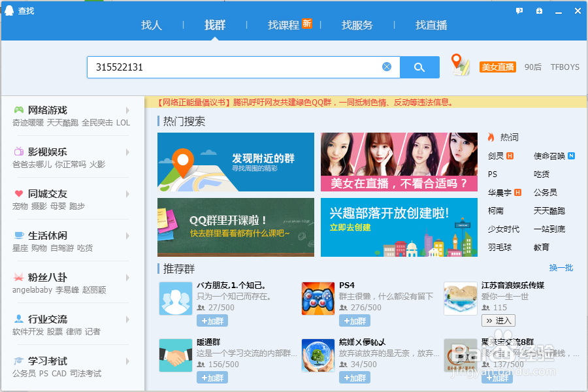Image resolution: width=588 pixels, height=392 pixels.
Task: Expand the 生活休闲 category arrow
Action: (127, 236)
